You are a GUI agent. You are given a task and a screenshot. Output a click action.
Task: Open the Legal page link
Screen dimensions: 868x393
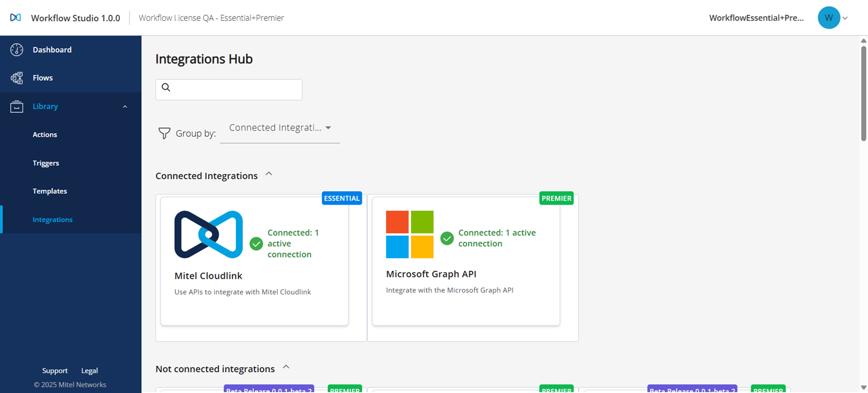click(89, 370)
